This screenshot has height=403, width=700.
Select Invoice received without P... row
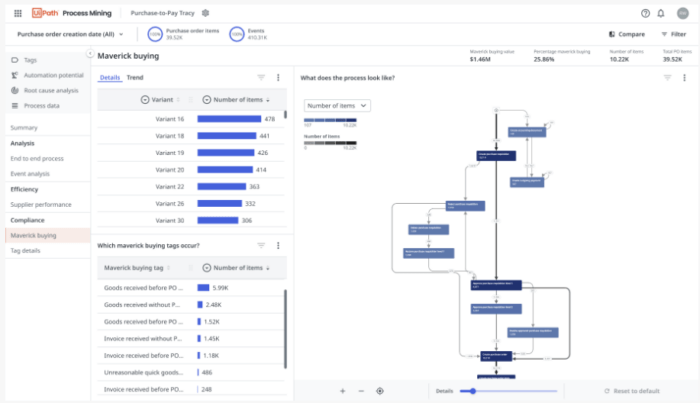pos(190,339)
